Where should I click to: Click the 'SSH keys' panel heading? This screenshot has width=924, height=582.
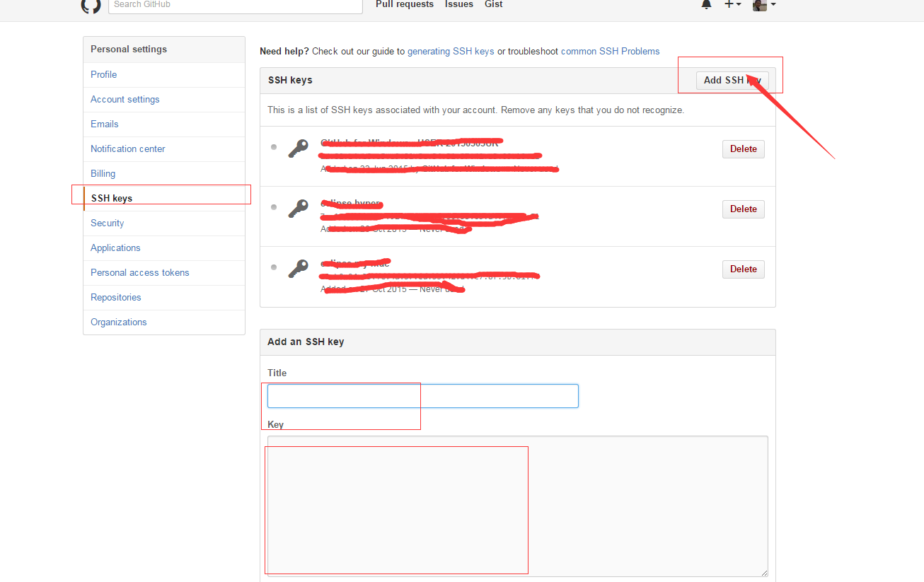(x=290, y=80)
